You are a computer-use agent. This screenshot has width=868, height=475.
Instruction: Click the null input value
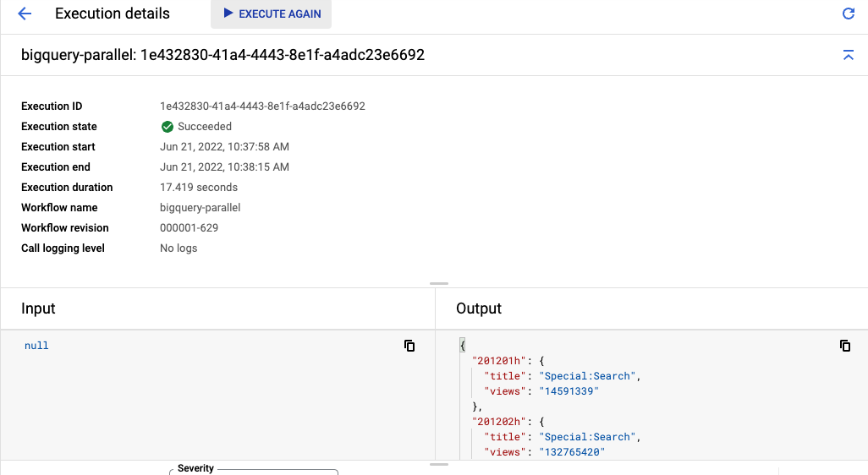[36, 346]
